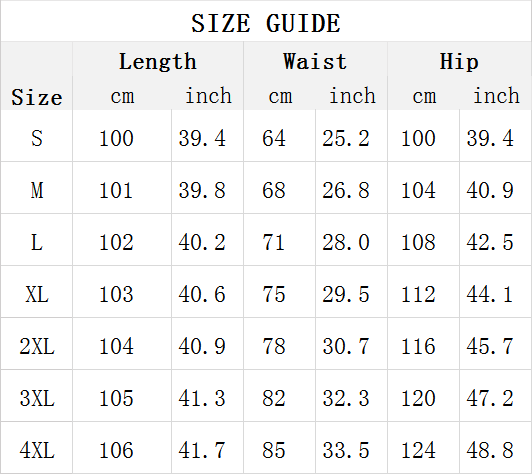Image resolution: width=532 pixels, height=474 pixels.
Task: Select the Hip column header
Action: [x=459, y=62]
